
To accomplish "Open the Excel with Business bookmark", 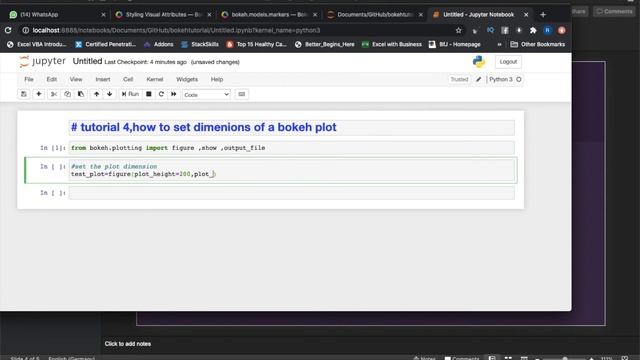I will [x=392, y=44].
